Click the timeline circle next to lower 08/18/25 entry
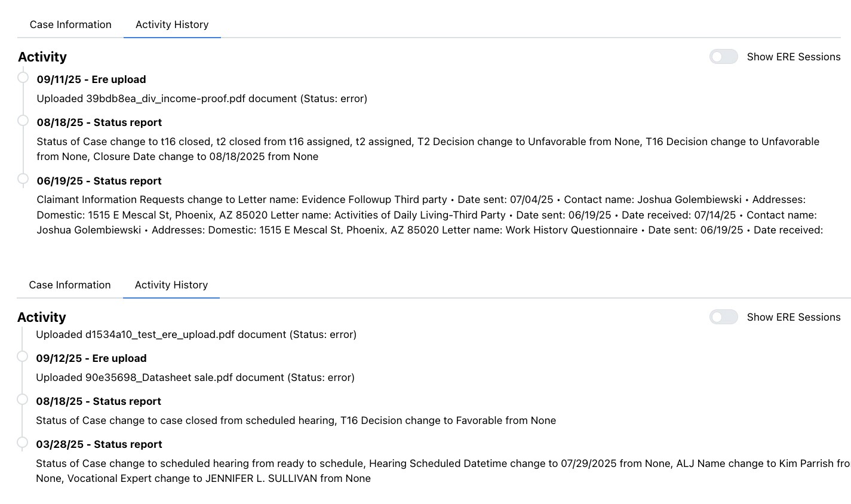This screenshot has height=504, width=851. [x=23, y=398]
